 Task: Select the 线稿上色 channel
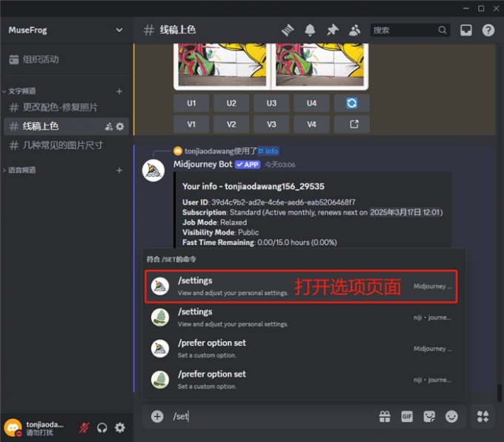pos(67,126)
